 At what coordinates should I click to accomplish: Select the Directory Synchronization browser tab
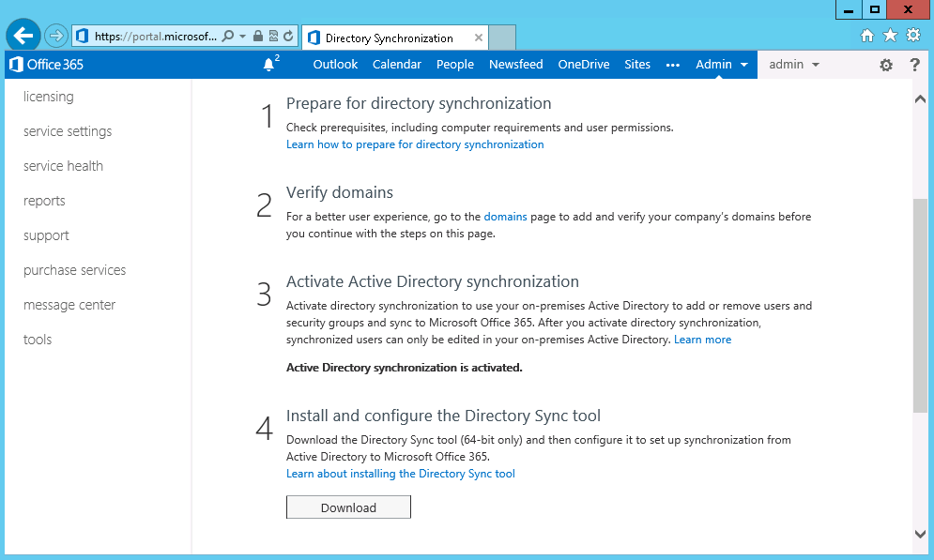pyautogui.click(x=395, y=38)
